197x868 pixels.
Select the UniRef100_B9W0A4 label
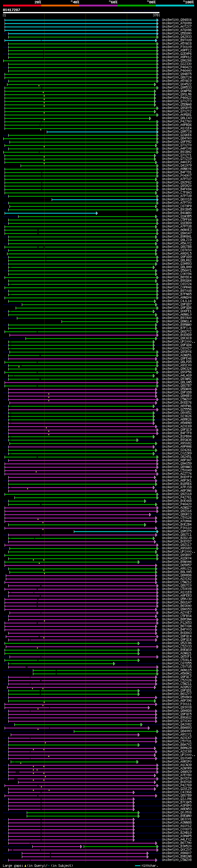tap(177, 562)
